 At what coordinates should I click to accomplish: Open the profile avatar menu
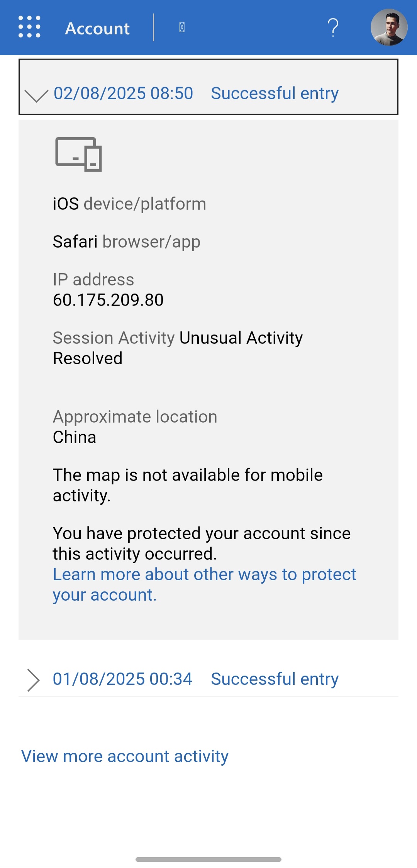coord(389,27)
